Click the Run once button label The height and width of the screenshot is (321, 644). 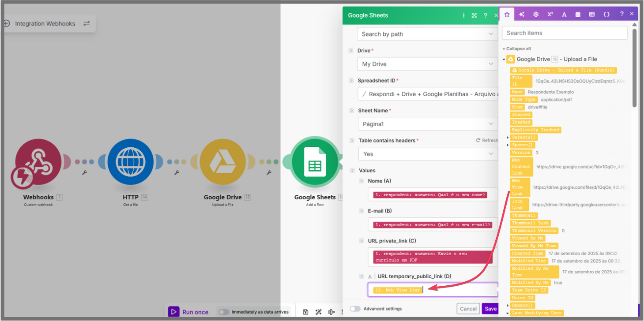click(195, 312)
